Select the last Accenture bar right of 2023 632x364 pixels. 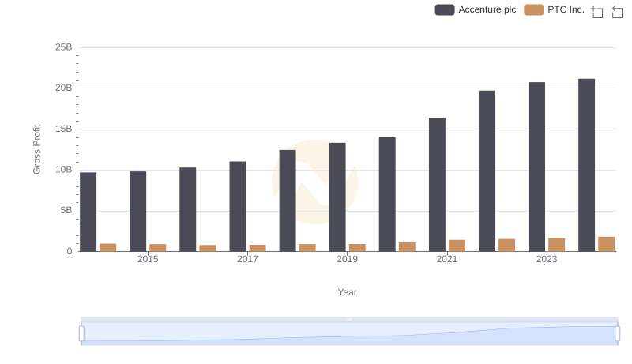pos(586,166)
